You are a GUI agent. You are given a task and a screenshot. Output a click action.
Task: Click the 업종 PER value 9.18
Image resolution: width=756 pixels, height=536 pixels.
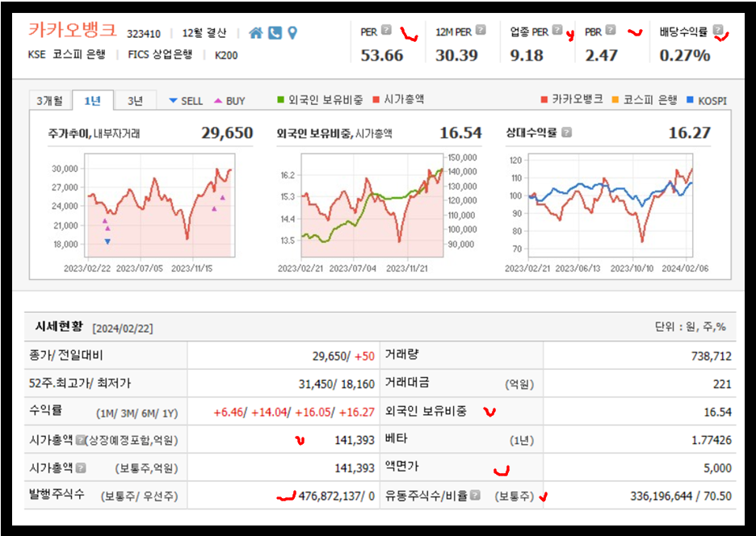pyautogui.click(x=527, y=56)
